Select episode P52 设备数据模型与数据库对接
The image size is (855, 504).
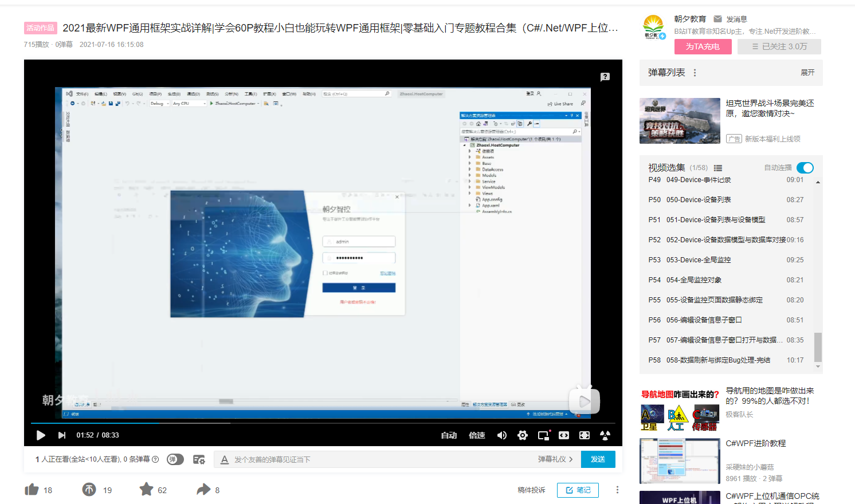pos(726,240)
